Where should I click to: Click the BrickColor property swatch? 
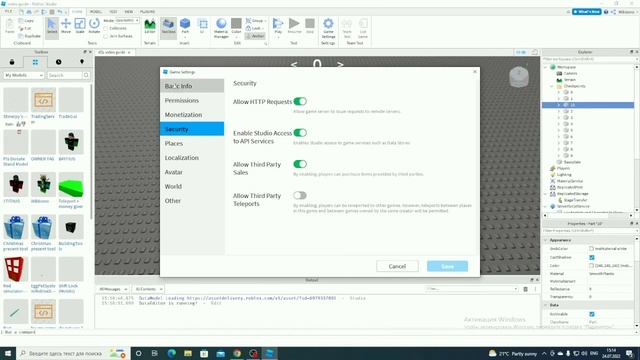click(x=591, y=248)
